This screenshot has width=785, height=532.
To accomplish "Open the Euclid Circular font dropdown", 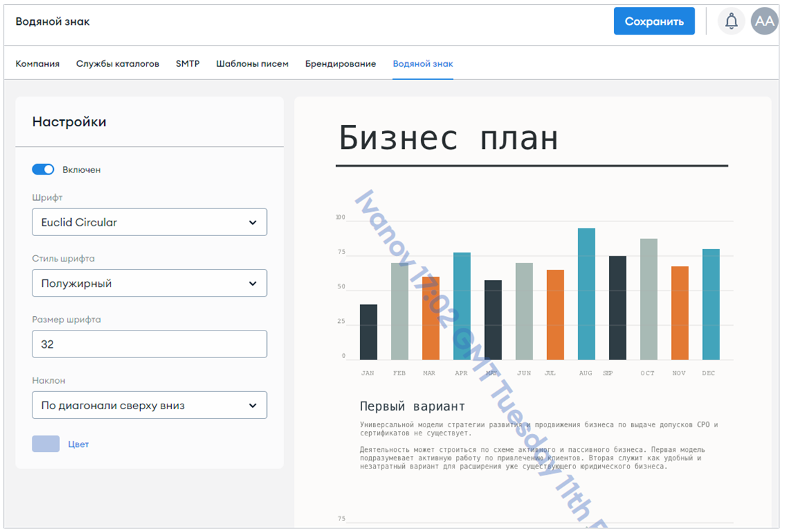I will point(149,222).
